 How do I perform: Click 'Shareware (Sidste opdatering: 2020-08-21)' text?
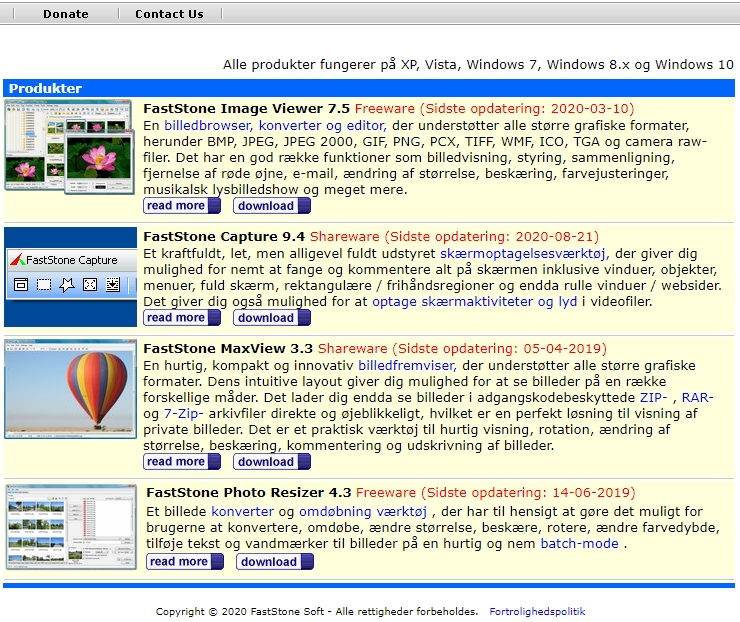(x=454, y=236)
